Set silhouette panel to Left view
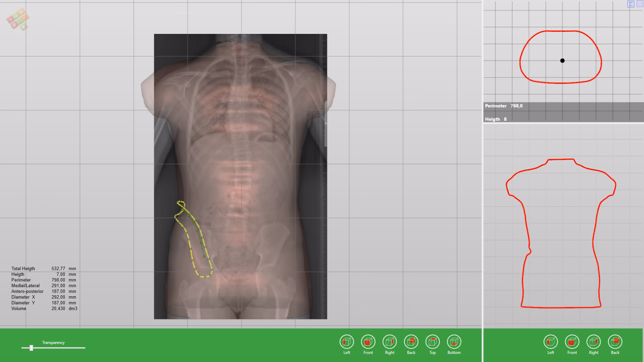The image size is (644, 362). click(x=550, y=342)
